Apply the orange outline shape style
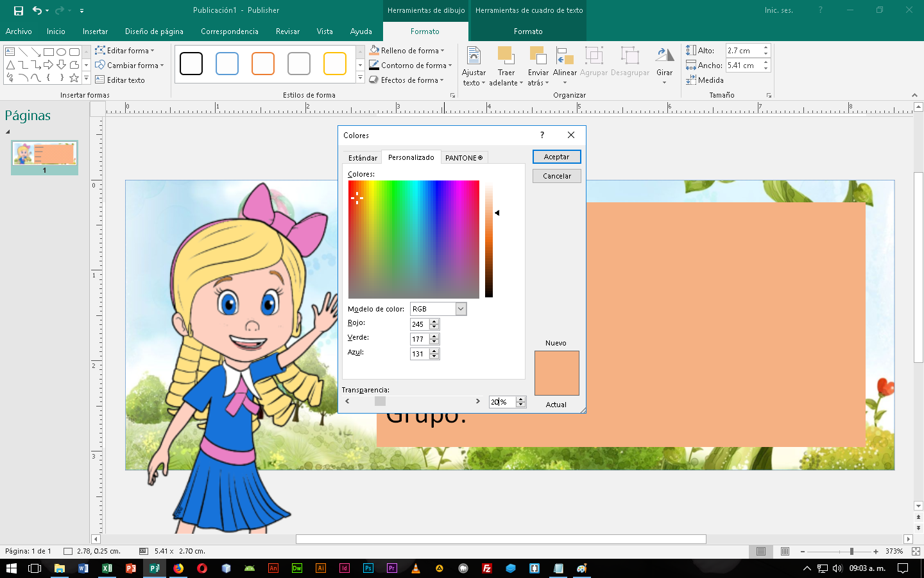Image resolution: width=924 pixels, height=578 pixels. [263, 64]
